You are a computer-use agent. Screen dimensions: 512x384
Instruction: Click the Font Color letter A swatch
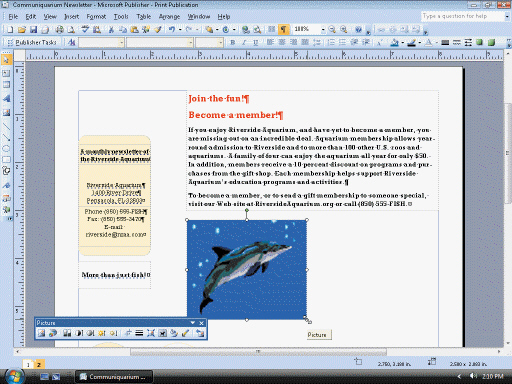[429, 42]
